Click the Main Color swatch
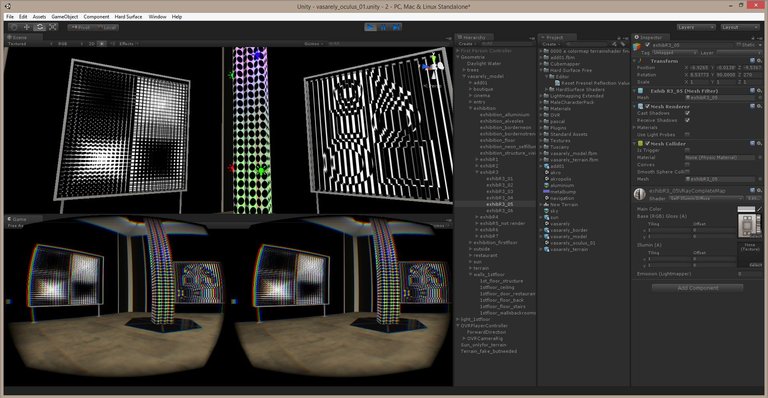The height and width of the screenshot is (398, 768). [746, 209]
